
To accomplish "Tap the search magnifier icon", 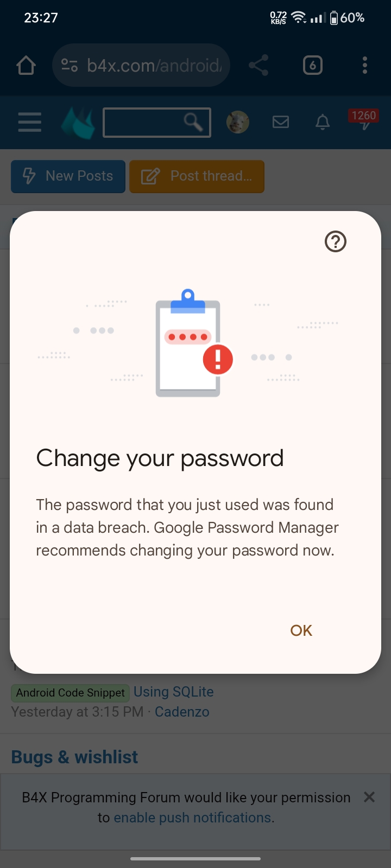I will click(x=193, y=122).
